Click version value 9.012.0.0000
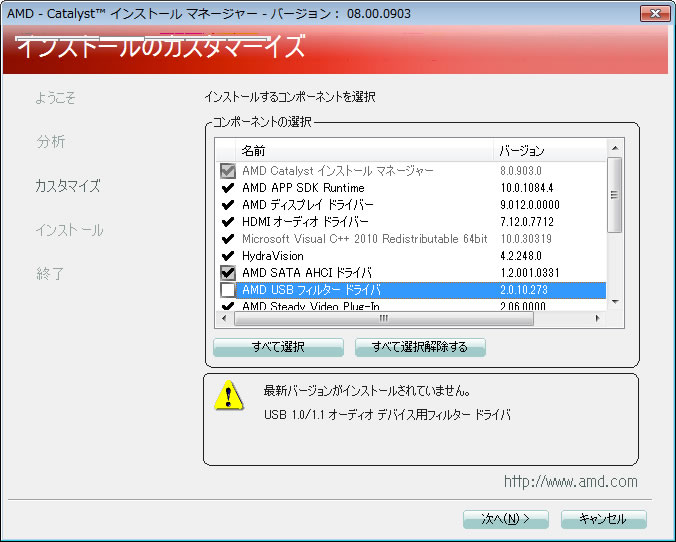Viewport: 676px width, 542px height. pos(530,205)
